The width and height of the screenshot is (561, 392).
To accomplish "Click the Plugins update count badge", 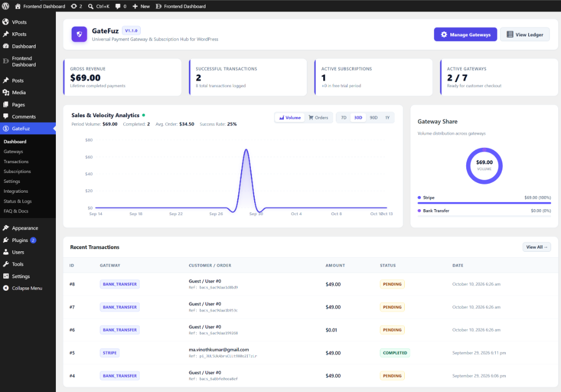I will (33, 240).
